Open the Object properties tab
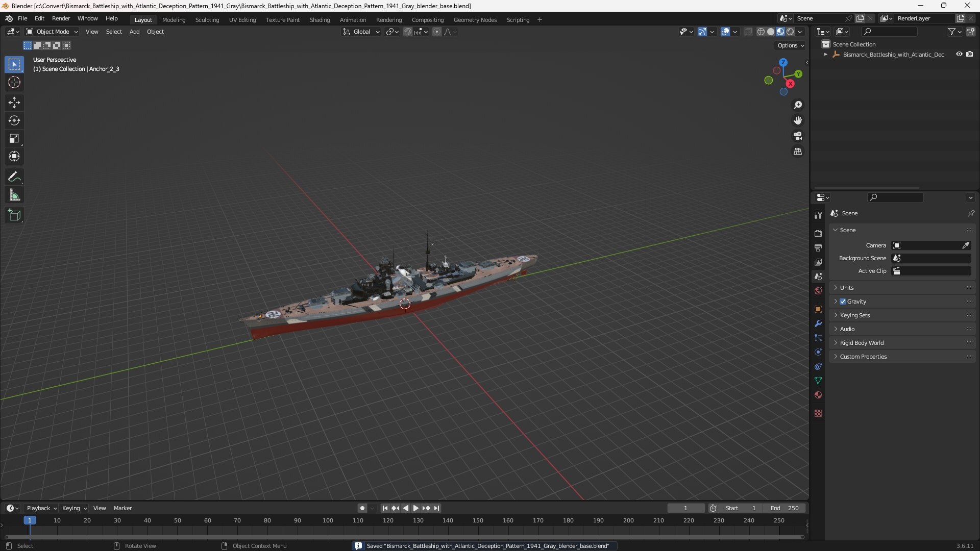 (818, 309)
